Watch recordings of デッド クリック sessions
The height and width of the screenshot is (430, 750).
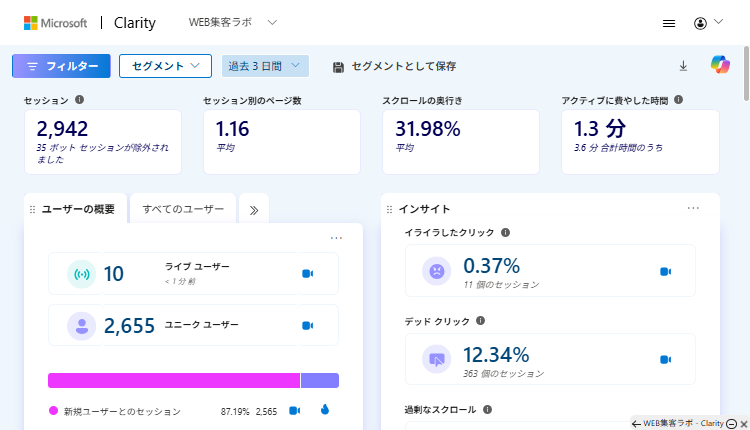tap(665, 359)
